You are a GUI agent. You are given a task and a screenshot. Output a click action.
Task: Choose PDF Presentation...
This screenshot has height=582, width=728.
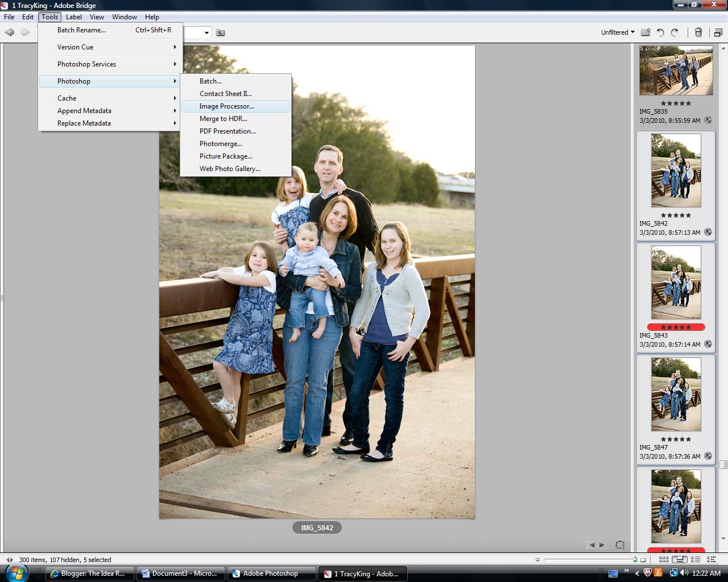pos(235,131)
